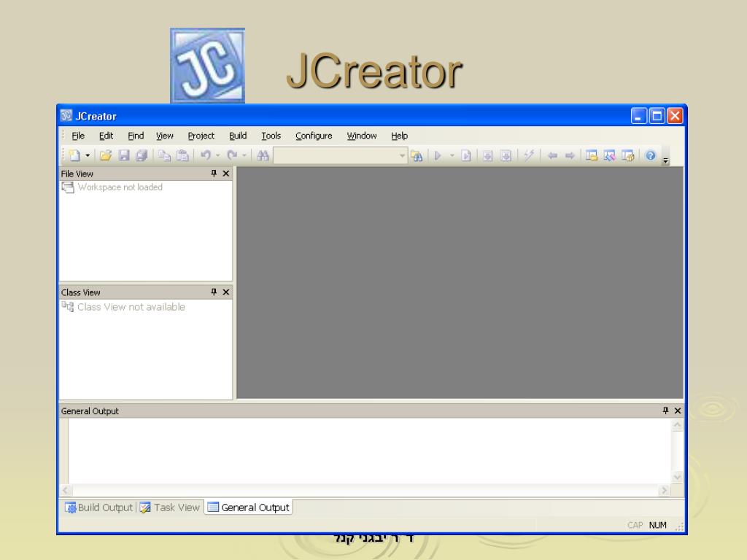The width and height of the screenshot is (747, 560).
Task: Click the Compile file icon
Action: [x=487, y=156]
